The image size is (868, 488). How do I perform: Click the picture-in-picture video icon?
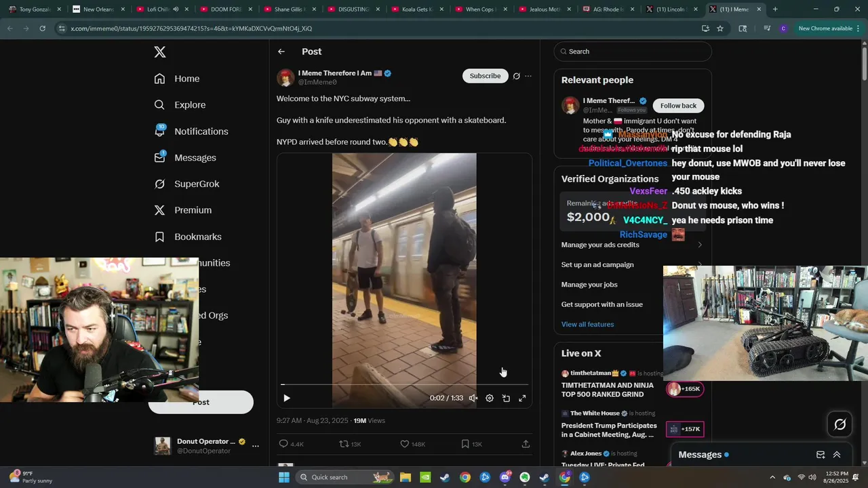[506, 399]
